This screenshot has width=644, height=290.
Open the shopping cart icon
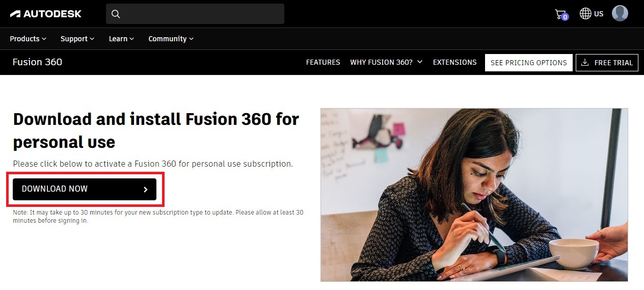tap(561, 14)
